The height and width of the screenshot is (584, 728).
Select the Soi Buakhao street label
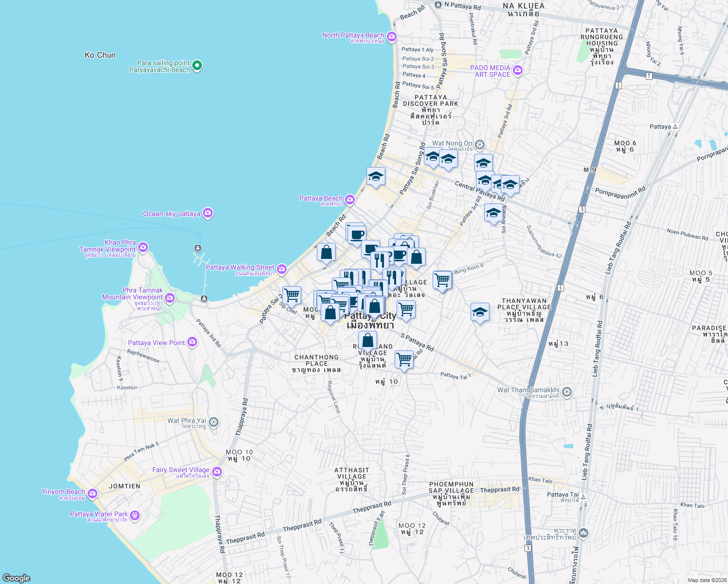click(x=433, y=195)
